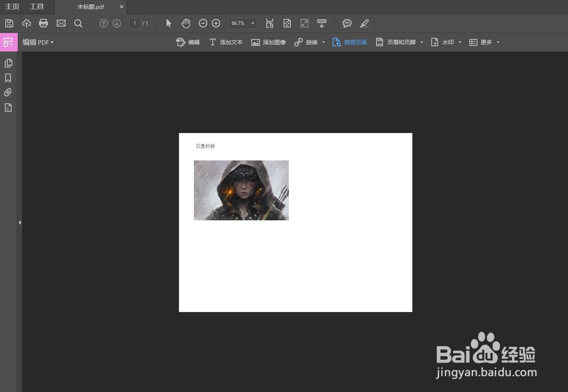Screen dimensions: 568x392
Task: Send file by email envelope icon
Action: [61, 23]
